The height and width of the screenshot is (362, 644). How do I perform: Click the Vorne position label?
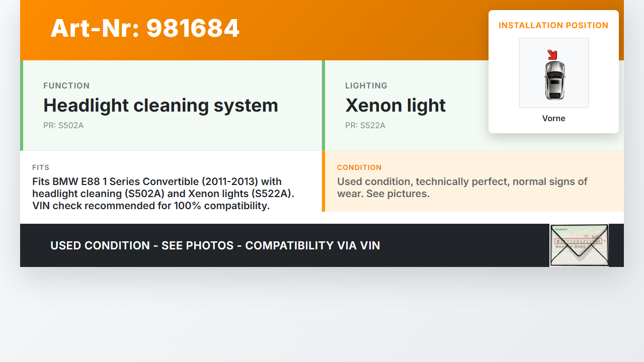click(x=553, y=119)
